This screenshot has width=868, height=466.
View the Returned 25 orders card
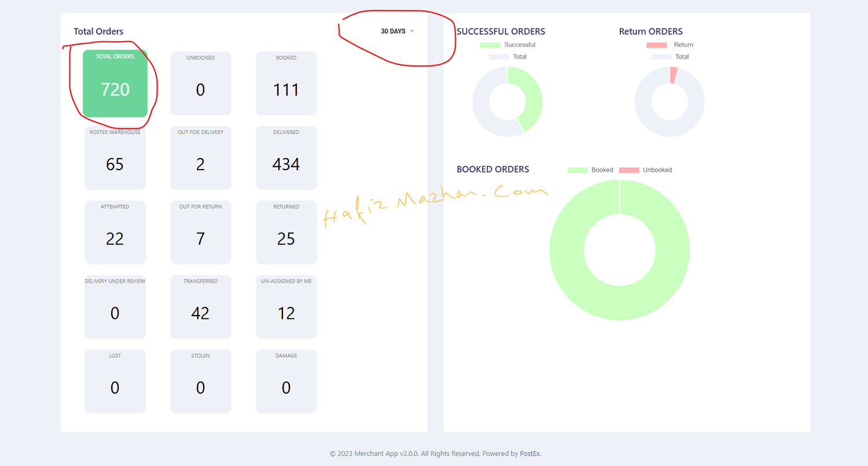[286, 232]
